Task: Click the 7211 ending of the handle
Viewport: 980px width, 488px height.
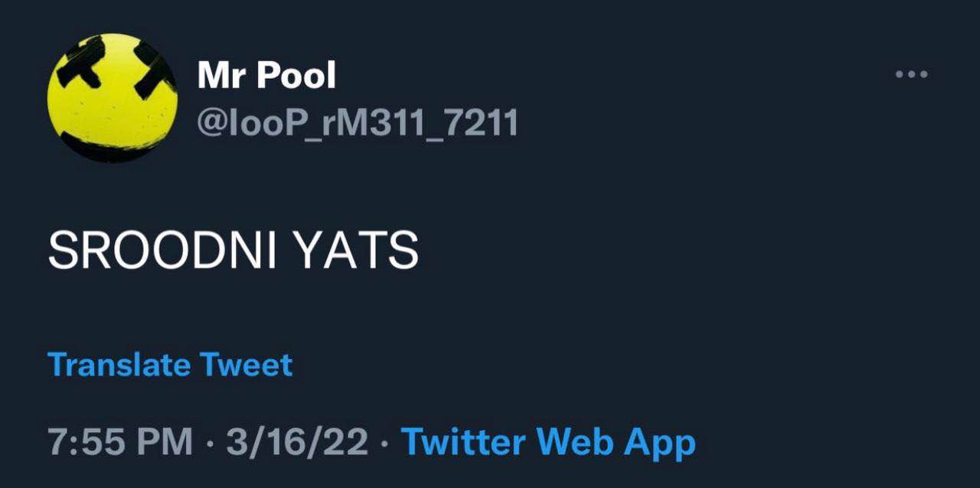Action: tap(482, 123)
